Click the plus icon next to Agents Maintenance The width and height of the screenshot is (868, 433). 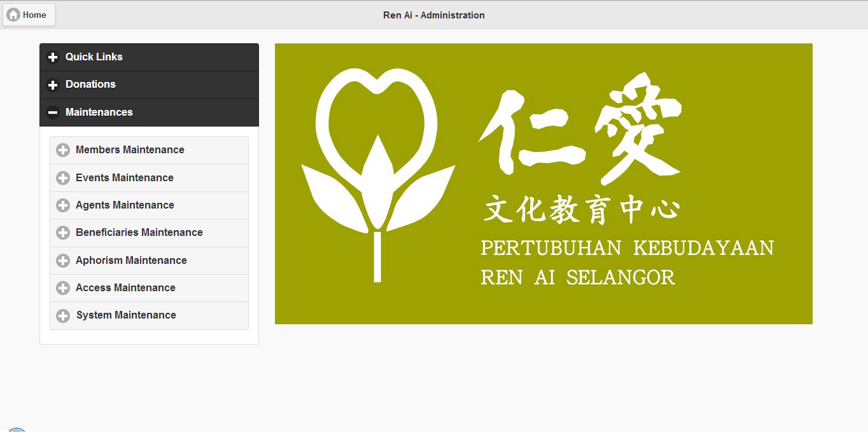63,205
